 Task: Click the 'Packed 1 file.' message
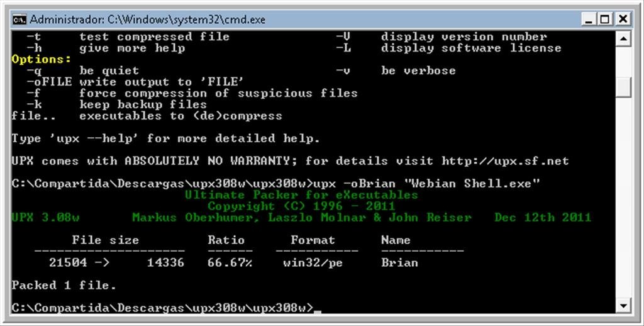(x=64, y=285)
